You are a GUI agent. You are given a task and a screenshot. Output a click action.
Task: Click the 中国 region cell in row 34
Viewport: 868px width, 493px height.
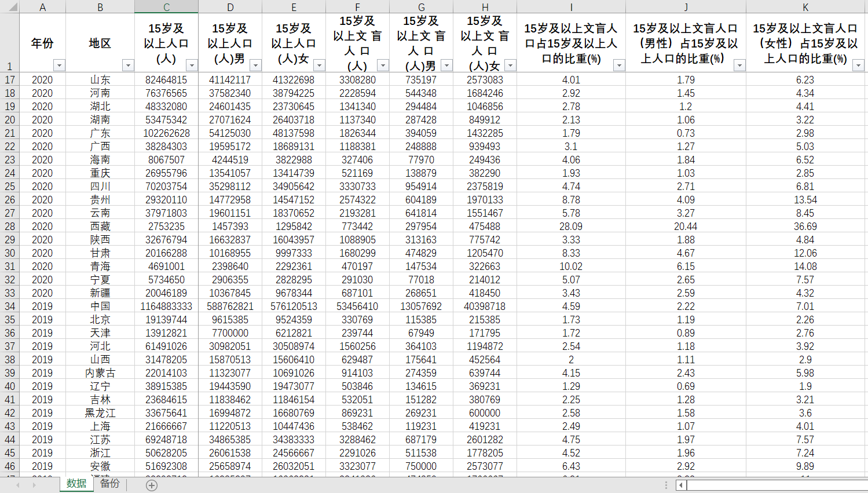[x=100, y=306]
